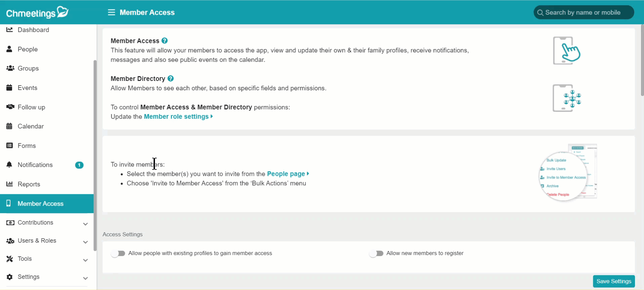This screenshot has width=644, height=290.
Task: Open help icon next to Member Access heading
Action: pyautogui.click(x=164, y=41)
